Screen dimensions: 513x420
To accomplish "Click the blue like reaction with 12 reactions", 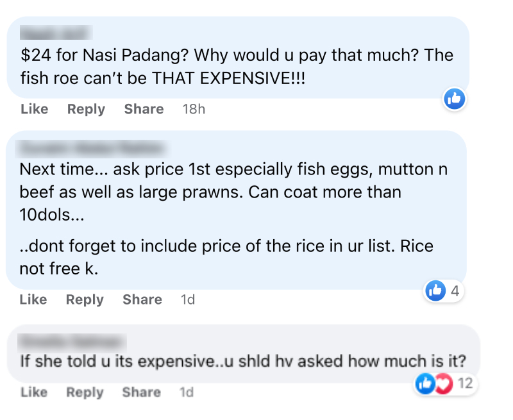I will pos(425,383).
